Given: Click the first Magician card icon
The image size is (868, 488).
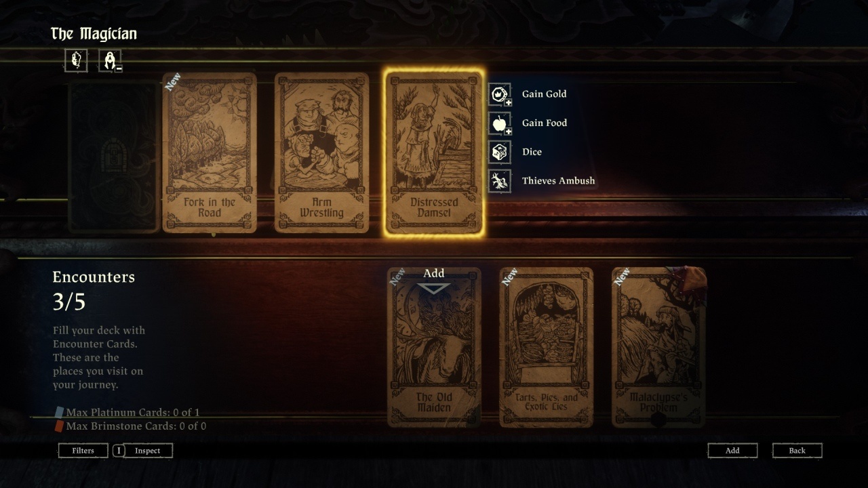Looking at the screenshot, I should pyautogui.click(x=76, y=60).
